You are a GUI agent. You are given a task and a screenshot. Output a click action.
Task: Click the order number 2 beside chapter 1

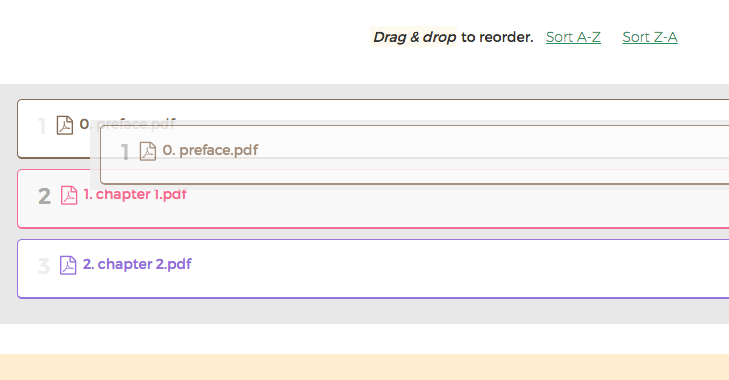point(44,196)
